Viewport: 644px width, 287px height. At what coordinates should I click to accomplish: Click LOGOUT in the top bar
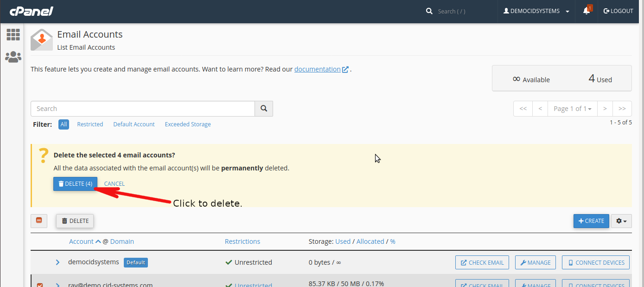point(618,11)
